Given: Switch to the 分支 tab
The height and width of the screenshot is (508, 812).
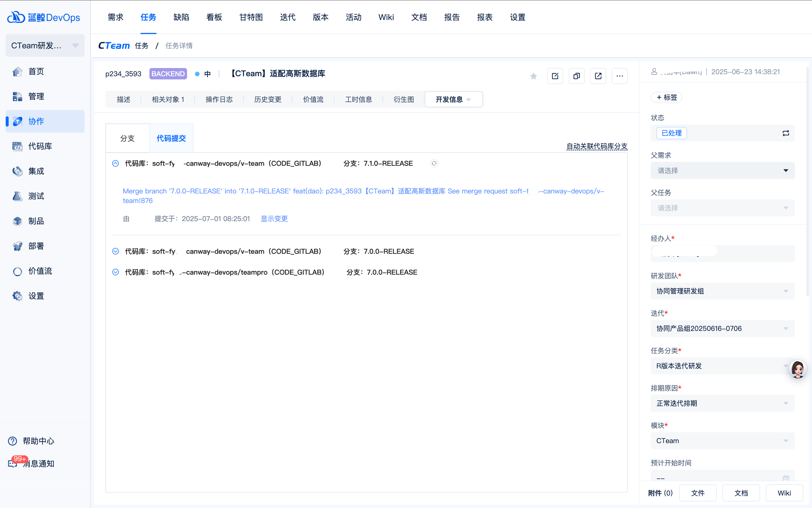Looking at the screenshot, I should pyautogui.click(x=127, y=138).
